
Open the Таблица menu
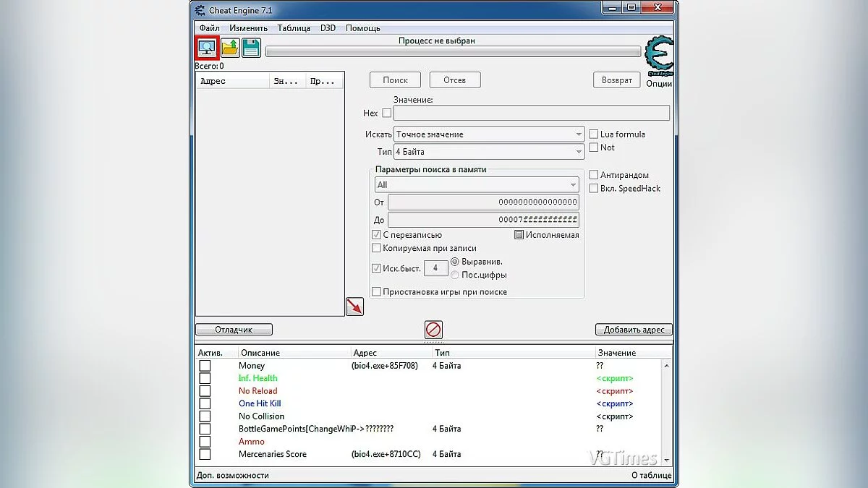point(294,28)
